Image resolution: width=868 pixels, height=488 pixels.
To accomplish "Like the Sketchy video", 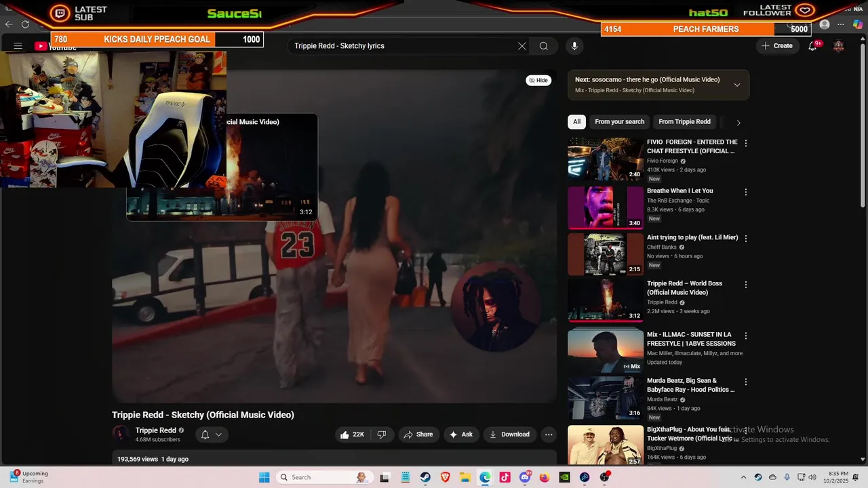I will (x=353, y=434).
